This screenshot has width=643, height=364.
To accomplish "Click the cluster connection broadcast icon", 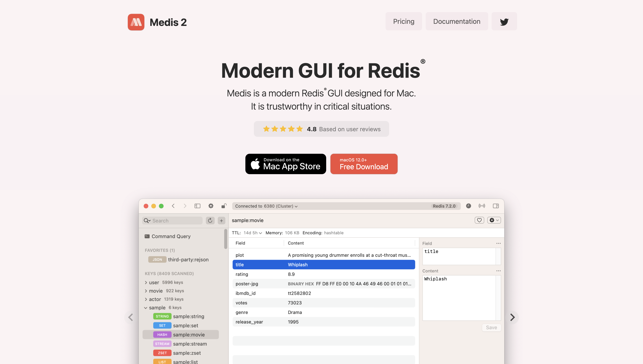I will pyautogui.click(x=482, y=206).
